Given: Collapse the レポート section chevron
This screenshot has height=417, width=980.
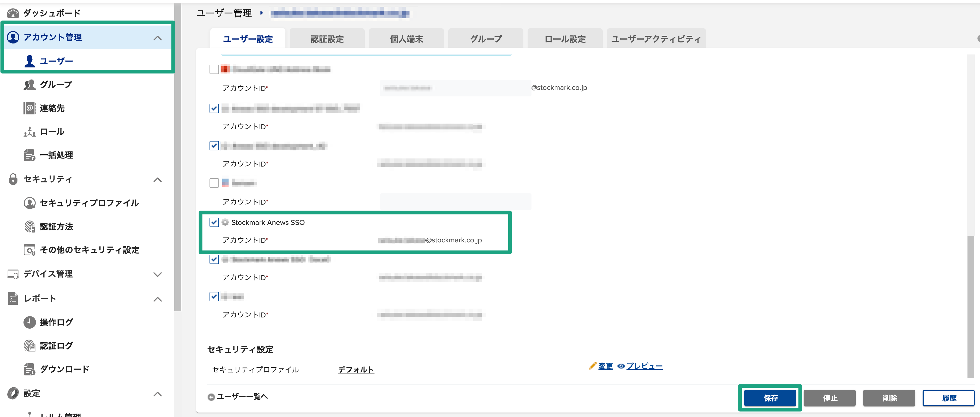Looking at the screenshot, I should pos(158,299).
